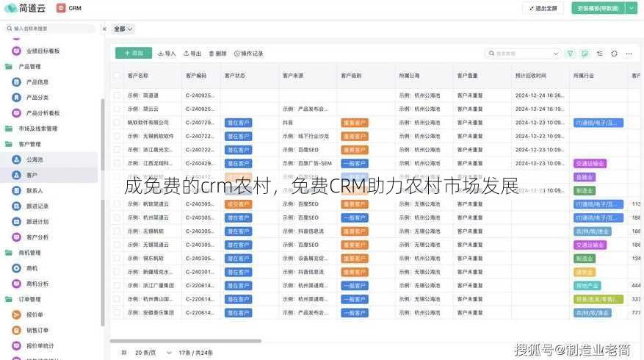Open 产品信息 icon in sidebar
Image resolution: width=644 pixels, height=360 pixels.
pyautogui.click(x=16, y=82)
